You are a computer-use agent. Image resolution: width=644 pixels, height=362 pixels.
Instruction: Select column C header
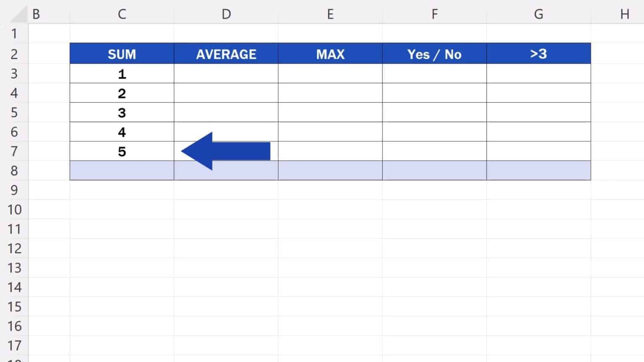click(122, 14)
